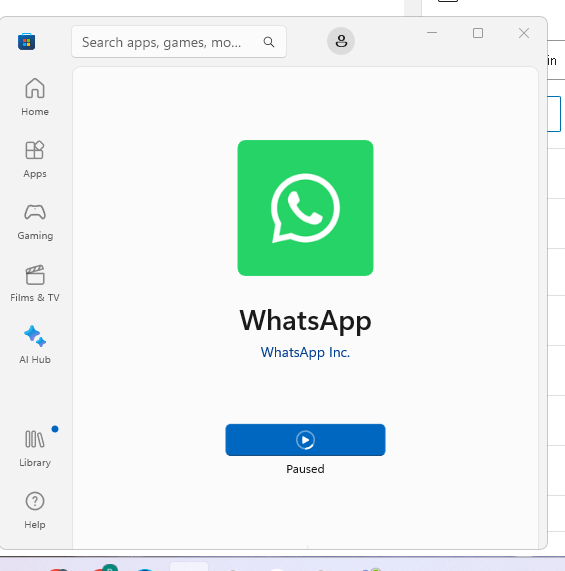Close the Microsoft Store window

523,33
